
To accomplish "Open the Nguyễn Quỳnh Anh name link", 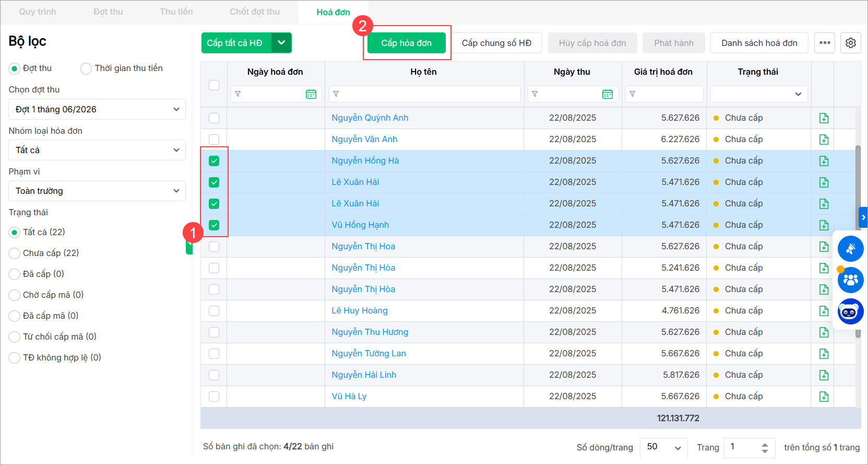I will (x=370, y=118).
